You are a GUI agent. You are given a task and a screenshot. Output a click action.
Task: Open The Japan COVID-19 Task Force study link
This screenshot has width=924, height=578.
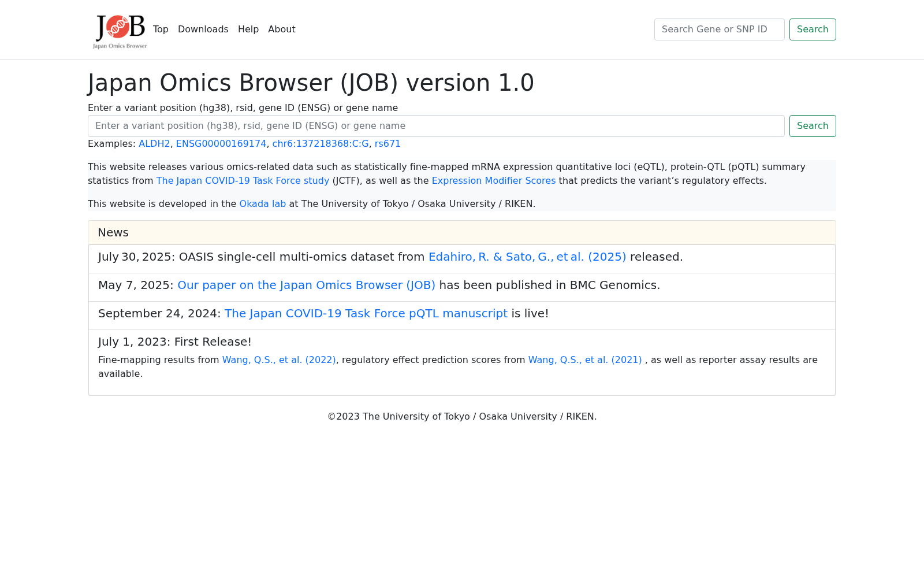pos(243,181)
